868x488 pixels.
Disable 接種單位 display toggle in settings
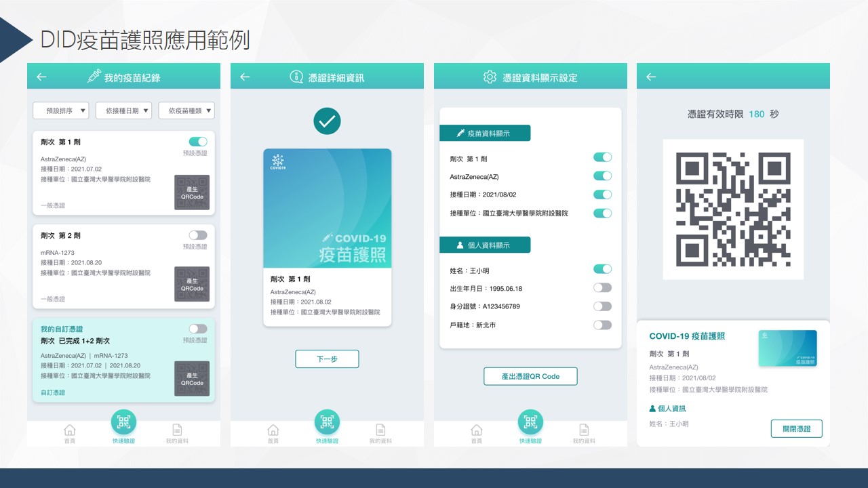click(x=602, y=213)
